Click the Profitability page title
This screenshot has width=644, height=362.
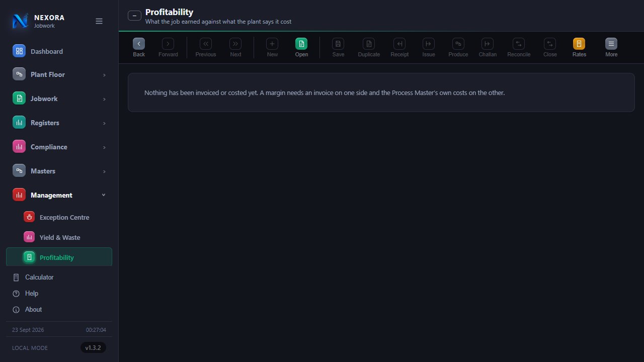tap(169, 12)
